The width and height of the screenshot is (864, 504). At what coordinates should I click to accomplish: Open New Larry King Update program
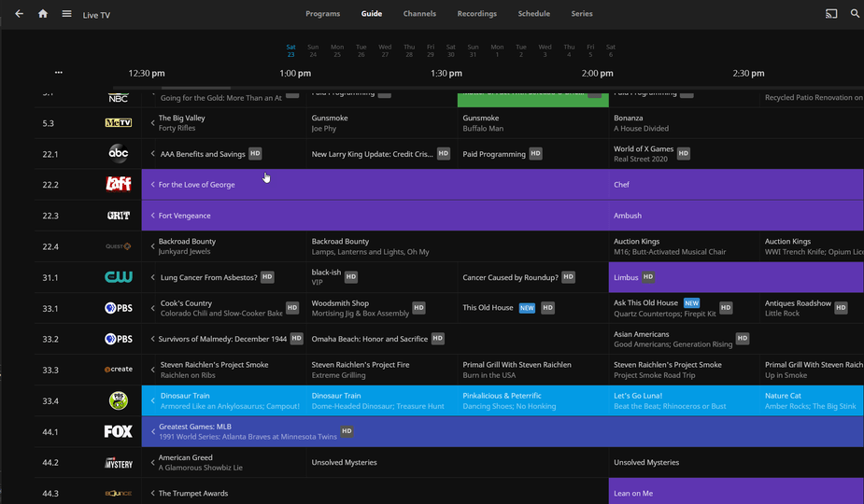coord(381,154)
